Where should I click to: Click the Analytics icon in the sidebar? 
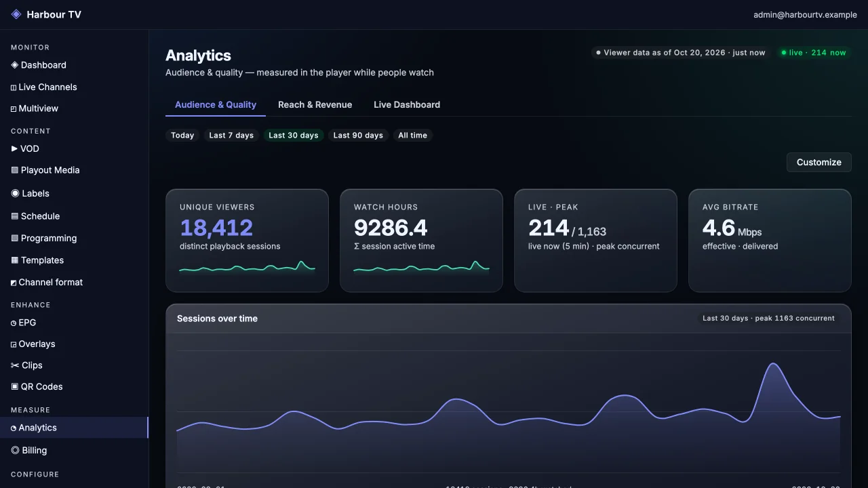coord(14,428)
